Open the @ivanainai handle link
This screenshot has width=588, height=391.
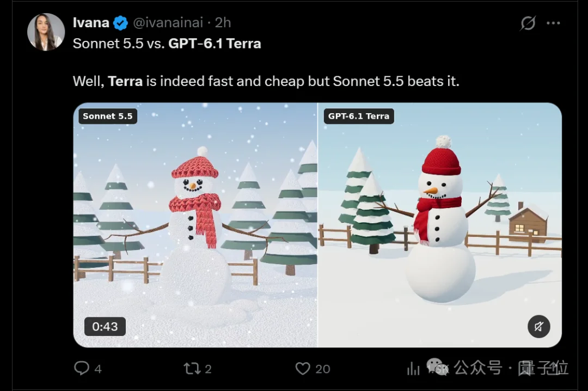pyautogui.click(x=168, y=22)
